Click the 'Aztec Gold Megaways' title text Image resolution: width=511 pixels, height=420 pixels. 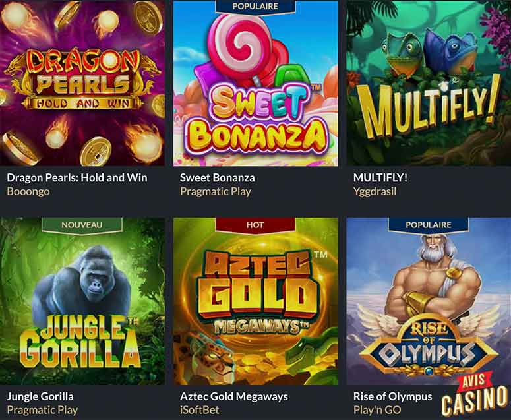[233, 396]
